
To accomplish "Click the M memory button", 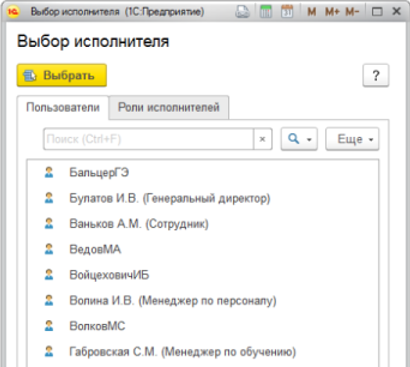I will coord(312,12).
